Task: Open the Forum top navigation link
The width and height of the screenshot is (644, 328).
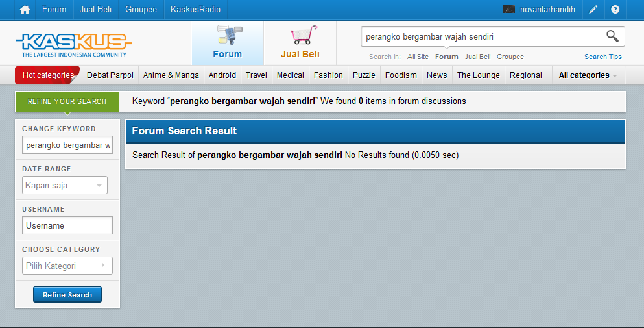Action: coord(54,10)
